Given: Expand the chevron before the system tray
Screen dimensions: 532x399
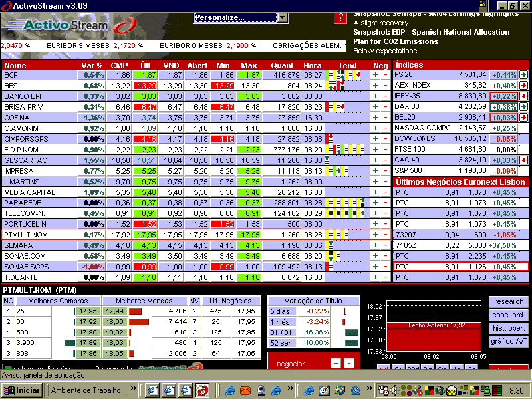Looking at the screenshot, I should pos(370,388).
